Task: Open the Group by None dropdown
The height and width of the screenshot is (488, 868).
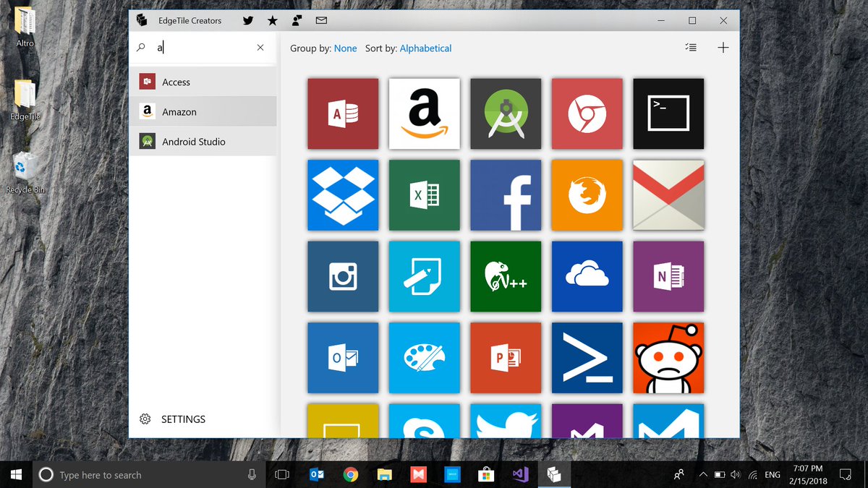Action: (345, 48)
